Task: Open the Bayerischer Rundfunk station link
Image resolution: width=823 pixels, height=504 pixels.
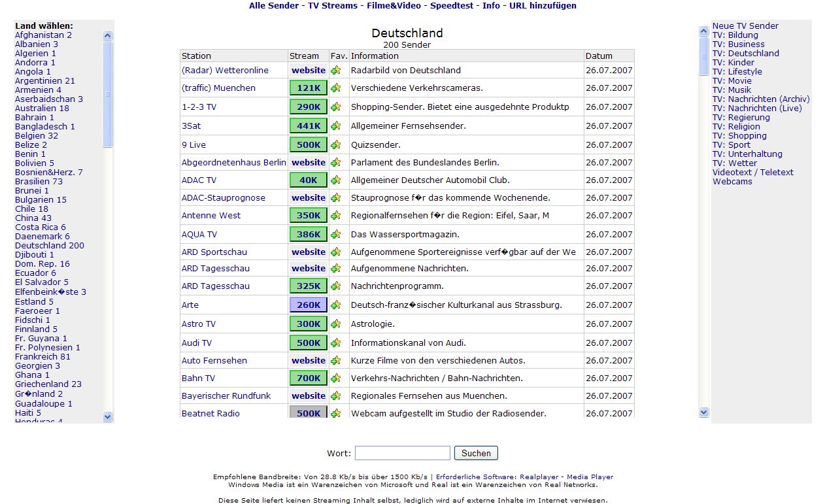Action: pos(226,396)
